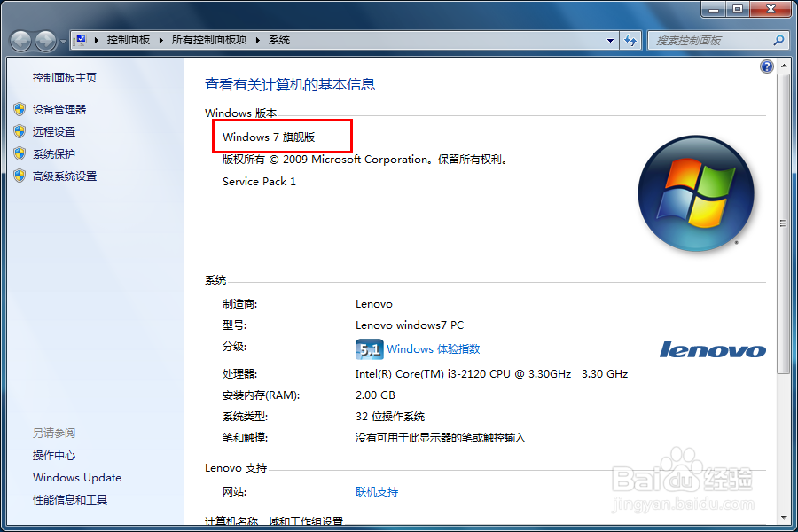Click the Lenovo logo image

pyautogui.click(x=713, y=349)
